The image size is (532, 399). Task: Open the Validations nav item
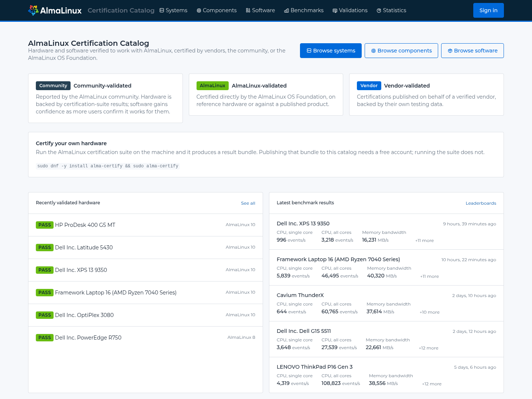(x=350, y=10)
